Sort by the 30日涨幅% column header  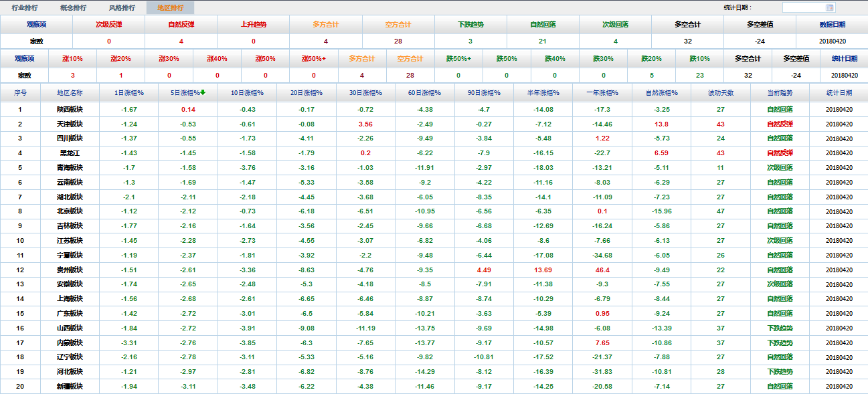(x=365, y=92)
